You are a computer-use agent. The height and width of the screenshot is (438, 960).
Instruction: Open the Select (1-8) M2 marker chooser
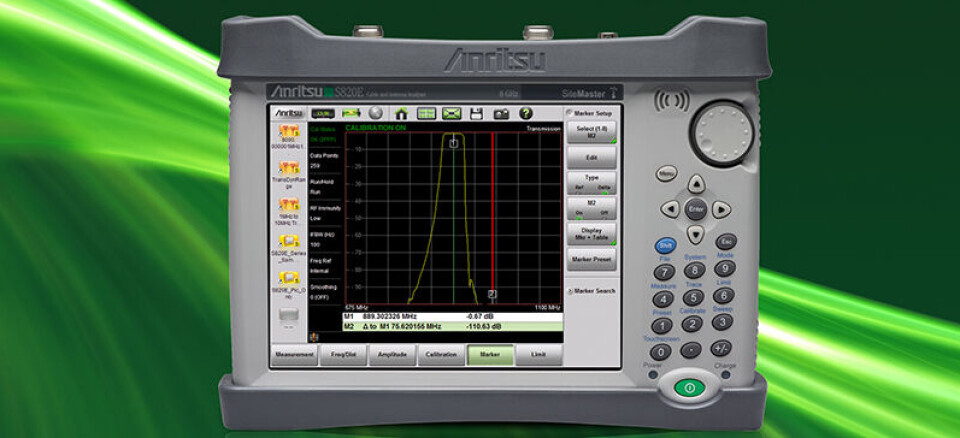[591, 132]
